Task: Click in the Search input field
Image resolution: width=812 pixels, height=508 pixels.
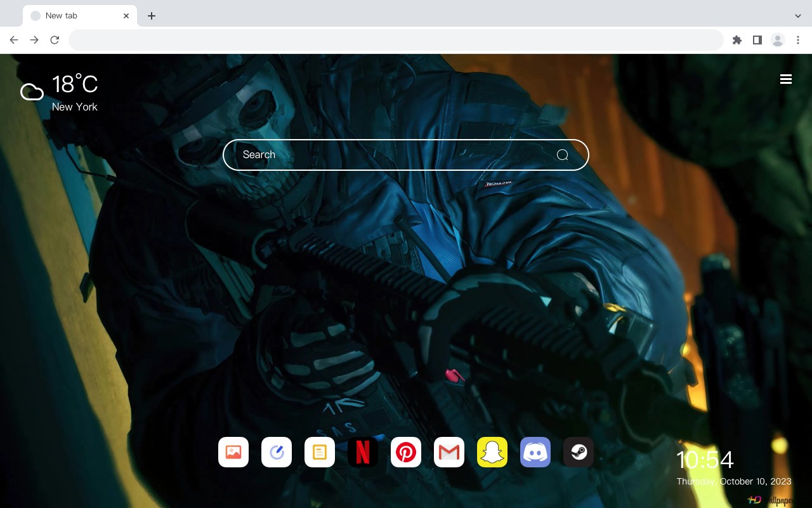Action: [406, 155]
